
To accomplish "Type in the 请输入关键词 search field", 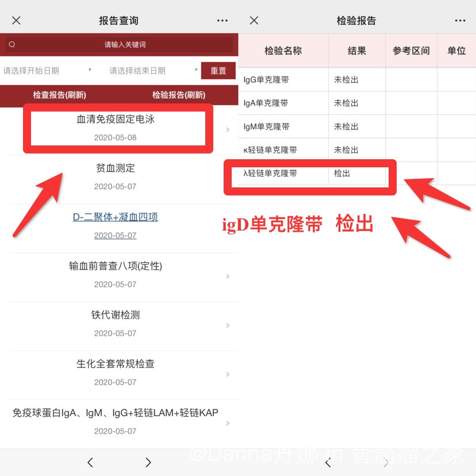I will [121, 45].
